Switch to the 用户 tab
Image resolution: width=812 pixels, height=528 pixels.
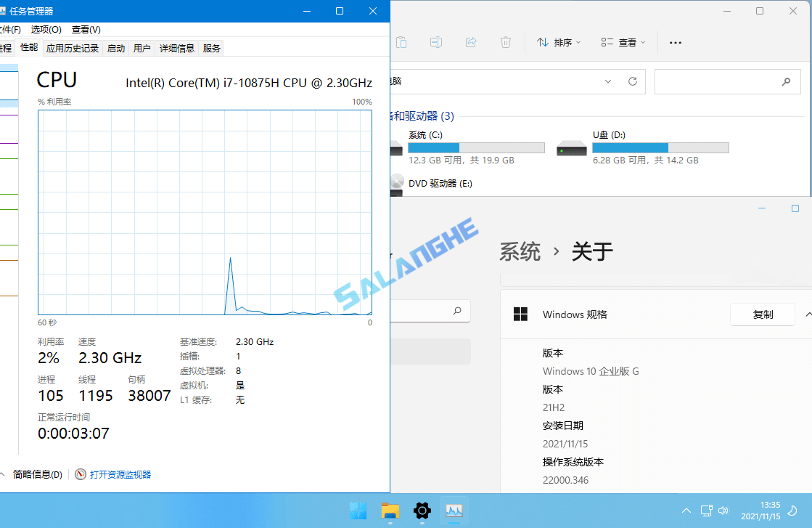coord(142,48)
